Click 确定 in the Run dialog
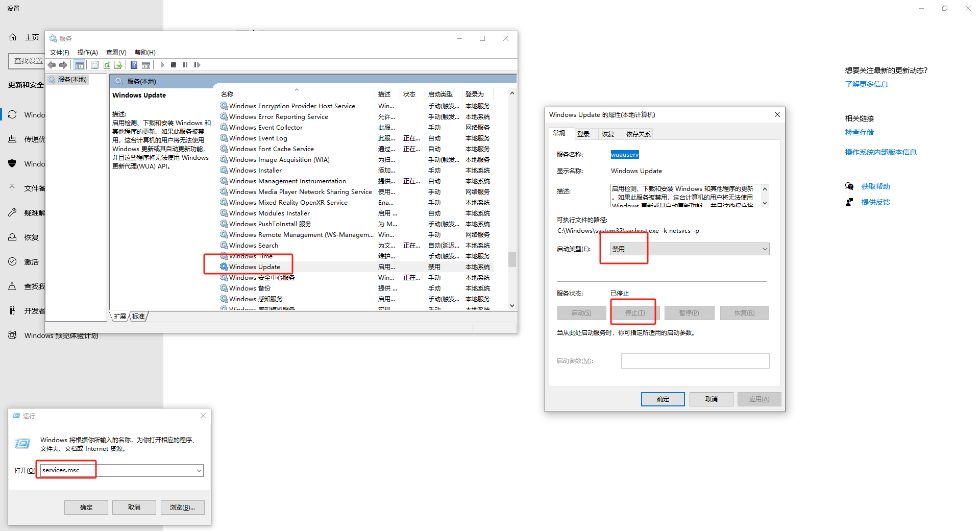Viewport: 980px width, 531px height. (x=86, y=508)
